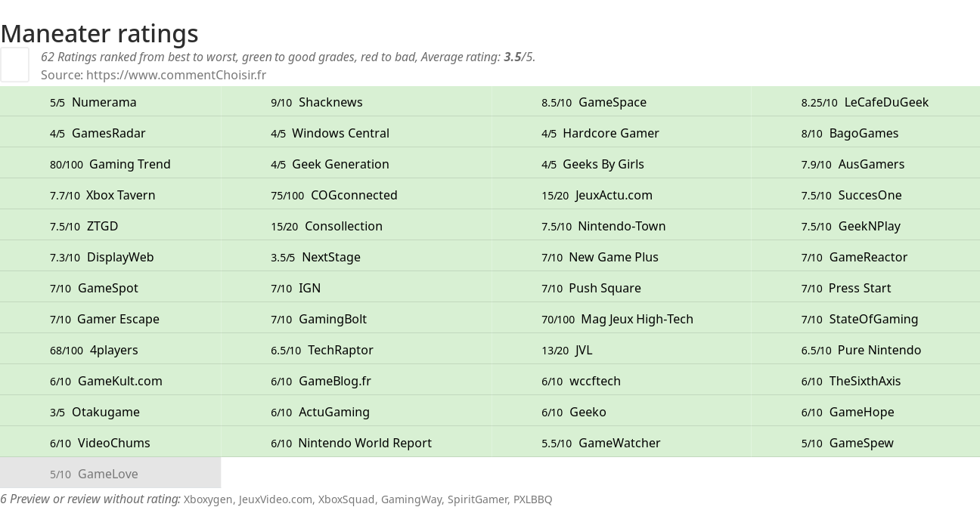Select the GameSpace 8.5/10 rating

pyautogui.click(x=622, y=102)
